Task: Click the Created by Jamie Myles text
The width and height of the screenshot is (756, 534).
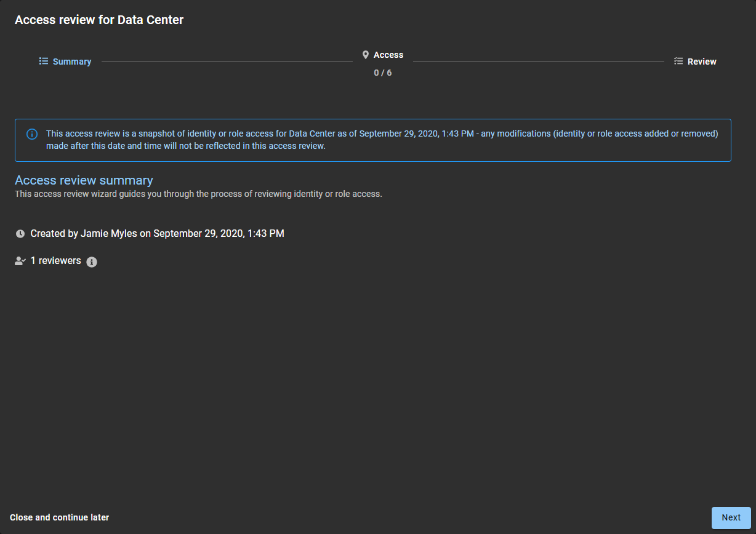Action: 157,234
